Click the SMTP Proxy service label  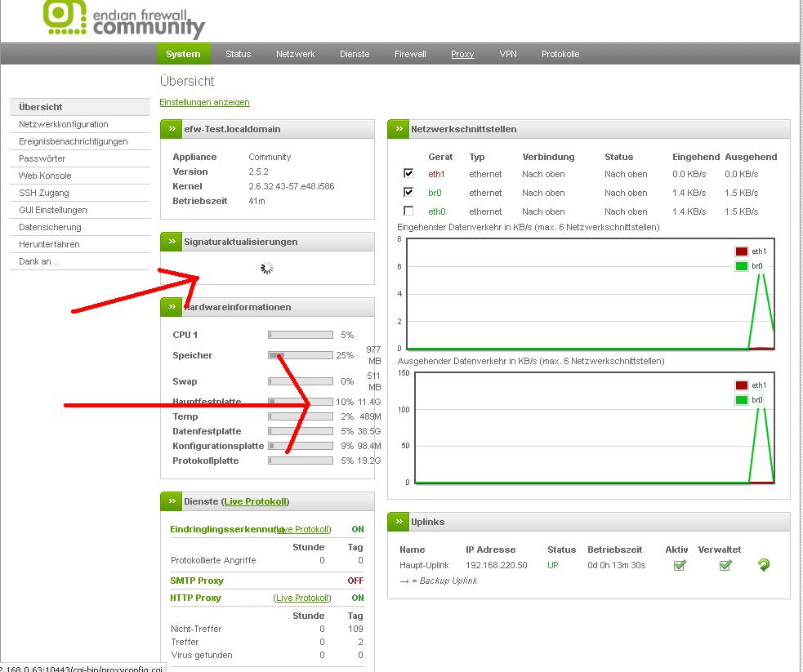pyautogui.click(x=197, y=581)
